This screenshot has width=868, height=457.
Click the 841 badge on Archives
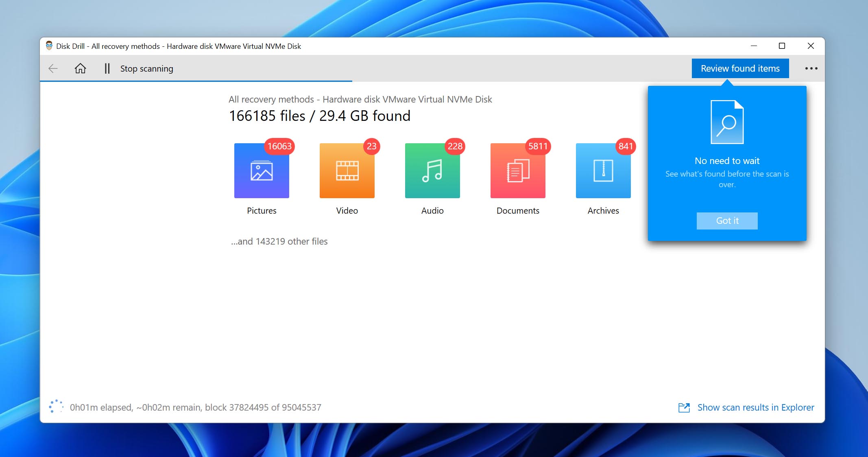click(626, 146)
